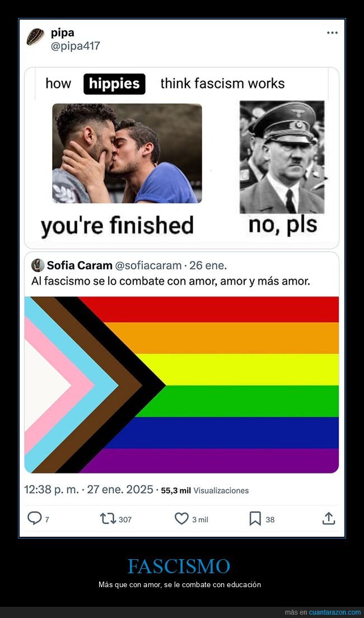Open Sofia Caram's small profile avatar
This screenshot has width=364, height=618.
pos(38,265)
